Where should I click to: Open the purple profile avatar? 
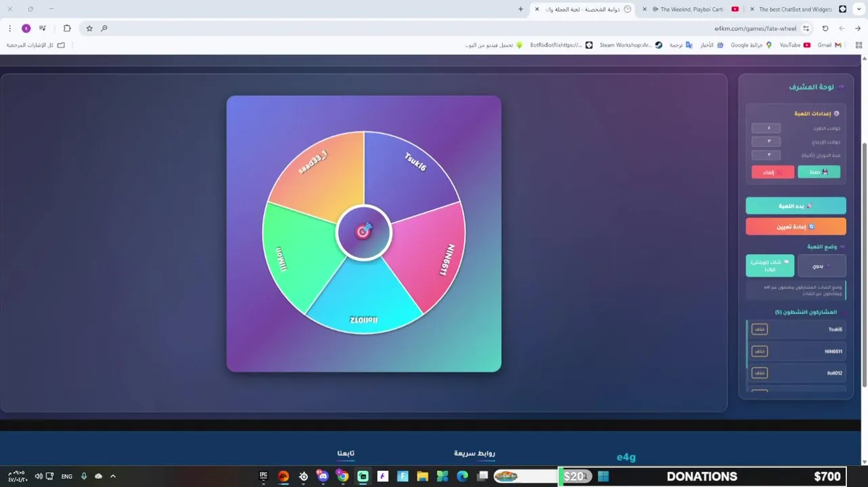(26, 28)
